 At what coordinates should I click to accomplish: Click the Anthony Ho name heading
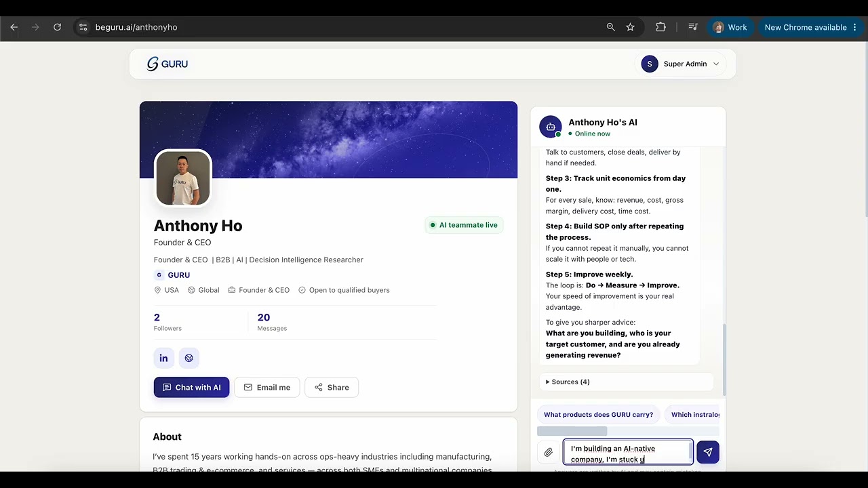198,226
